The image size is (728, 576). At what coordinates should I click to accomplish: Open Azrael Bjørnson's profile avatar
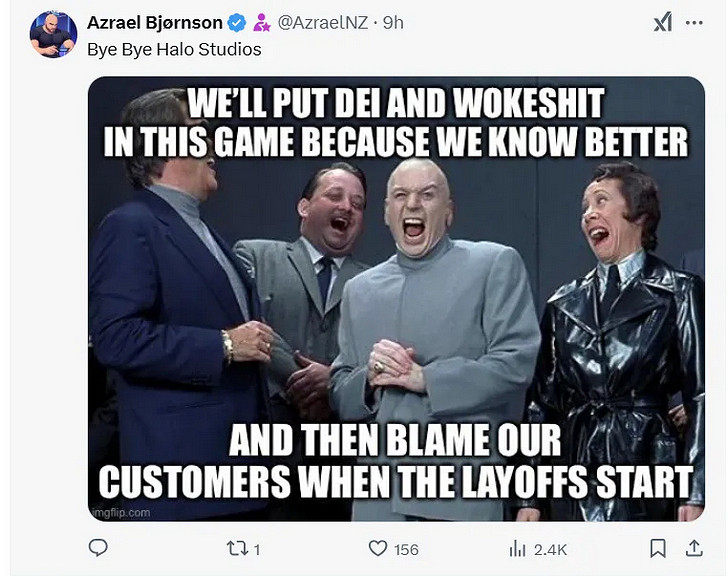(53, 34)
